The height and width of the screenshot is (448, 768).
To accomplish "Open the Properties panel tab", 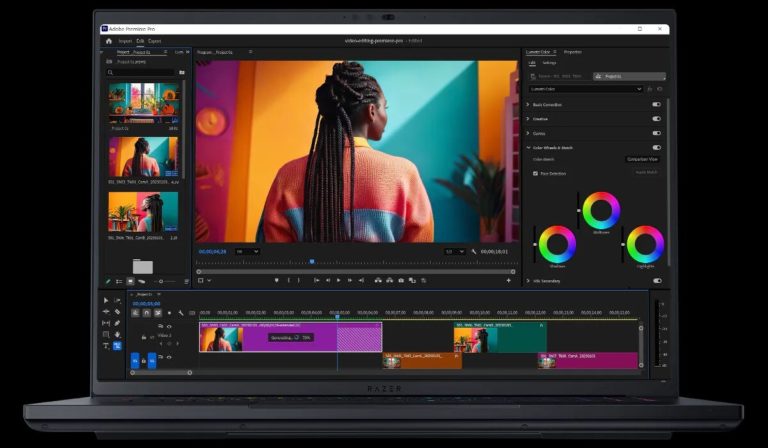I will click(573, 52).
